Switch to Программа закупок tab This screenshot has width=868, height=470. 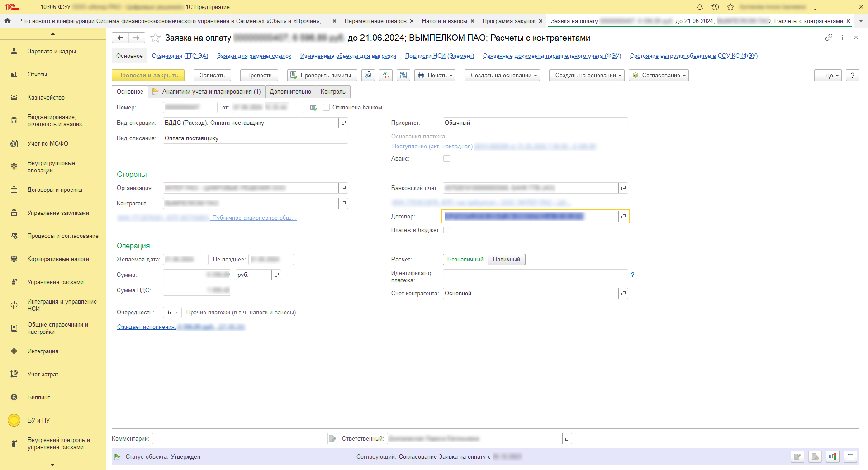(509, 21)
